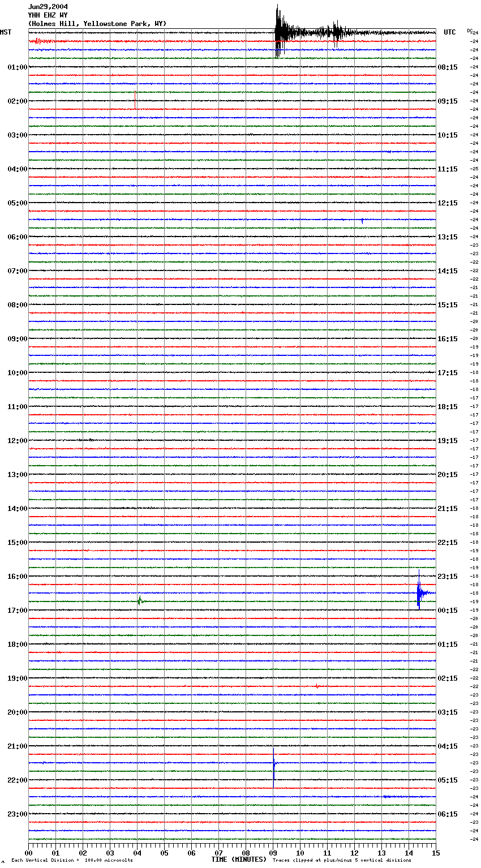Click the Traces clipped footnote text
Viewport: 481px width, 868px height.
point(342,860)
